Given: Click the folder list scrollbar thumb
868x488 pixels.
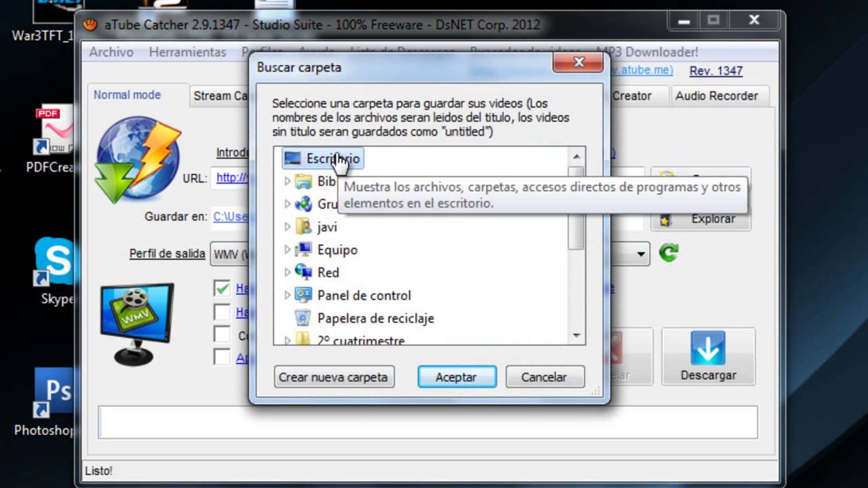Looking at the screenshot, I should 576,207.
